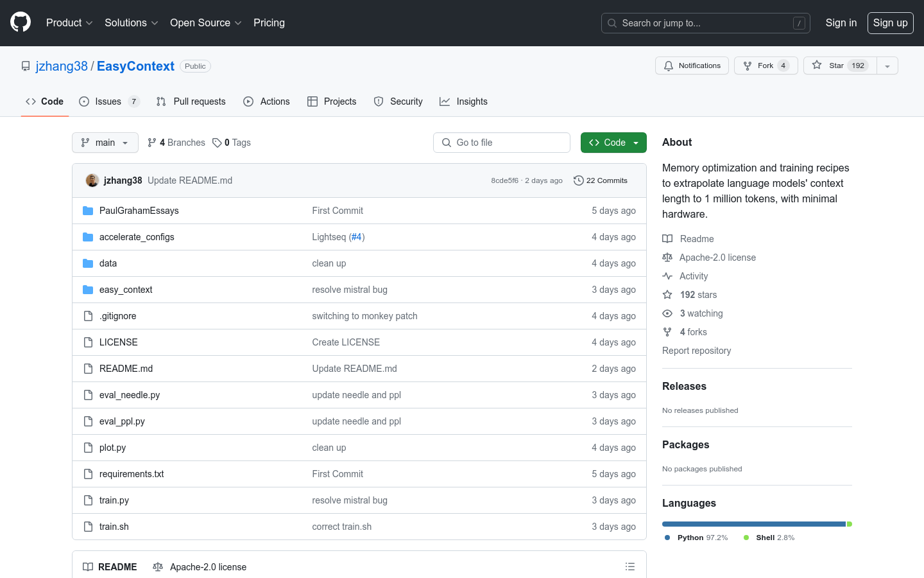Click jzhang38's avatar in the commit bar
The height and width of the screenshot is (578, 924).
point(92,180)
